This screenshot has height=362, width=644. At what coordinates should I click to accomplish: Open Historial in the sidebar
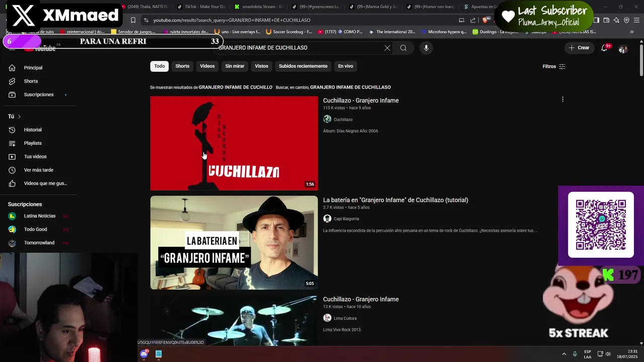(32, 130)
